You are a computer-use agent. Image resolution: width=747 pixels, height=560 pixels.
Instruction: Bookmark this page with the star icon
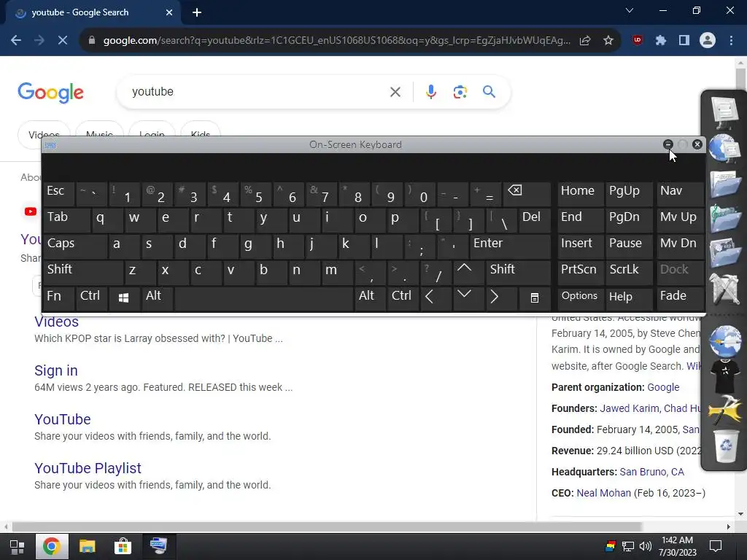[x=608, y=41]
